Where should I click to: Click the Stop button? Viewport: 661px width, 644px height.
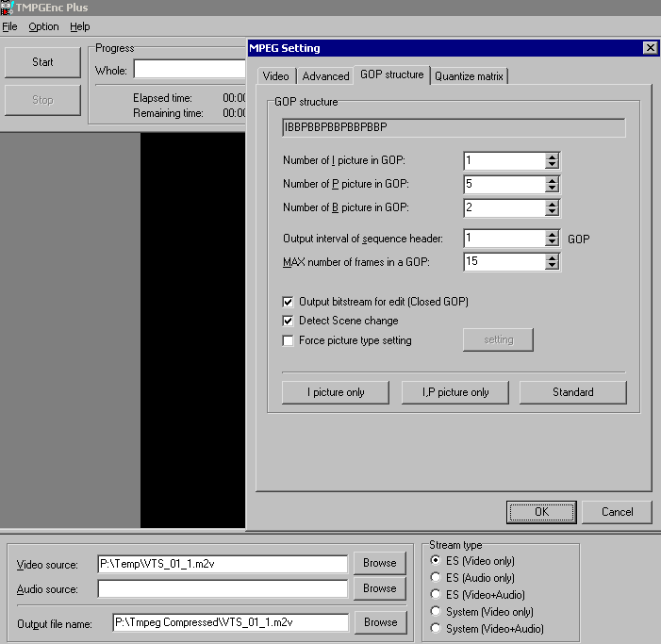(42, 100)
